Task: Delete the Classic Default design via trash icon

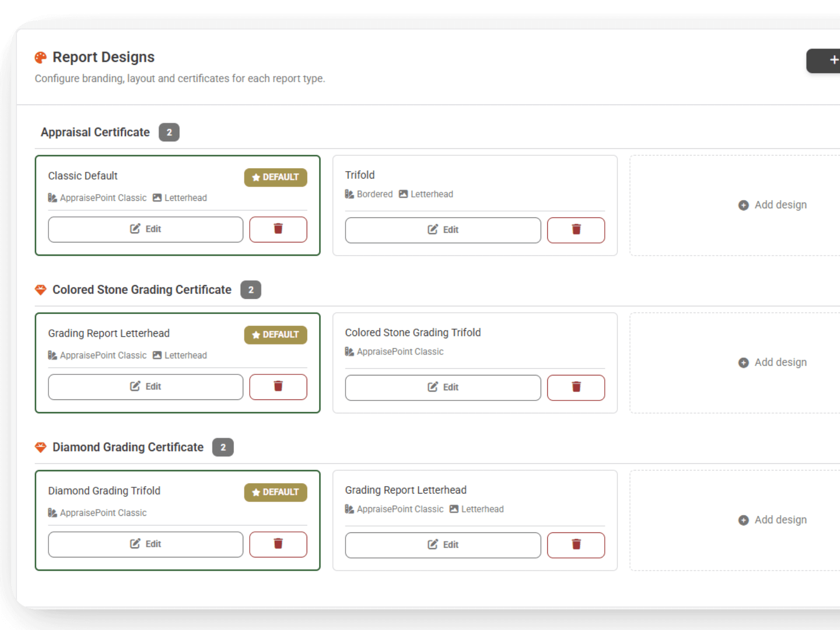Action: 278,229
